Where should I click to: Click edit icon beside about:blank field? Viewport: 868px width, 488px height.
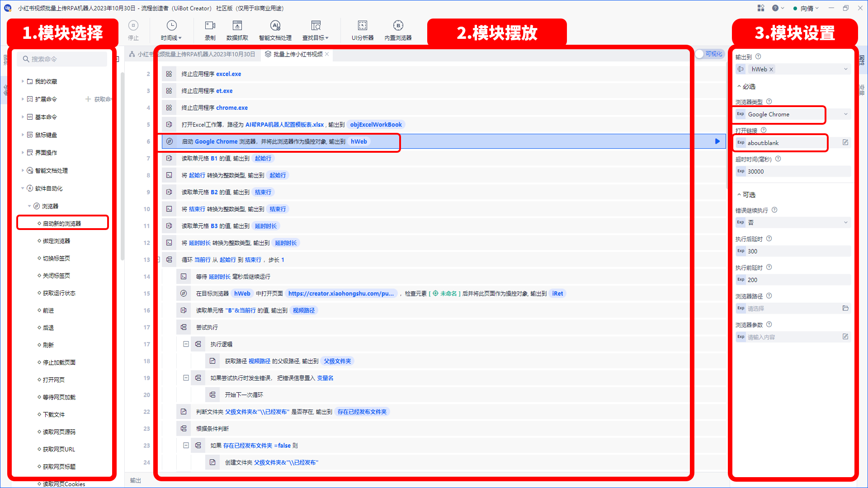point(845,142)
